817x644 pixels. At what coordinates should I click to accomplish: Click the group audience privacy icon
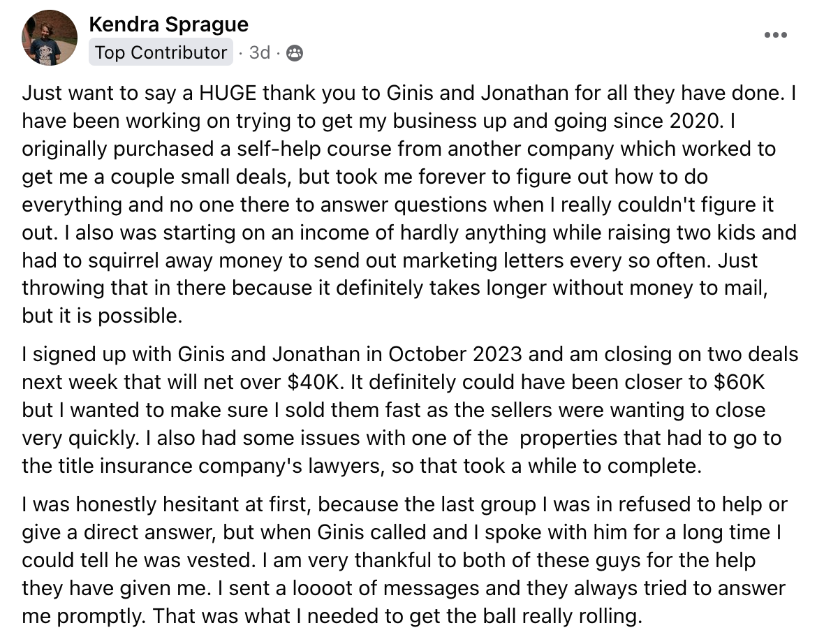(295, 53)
